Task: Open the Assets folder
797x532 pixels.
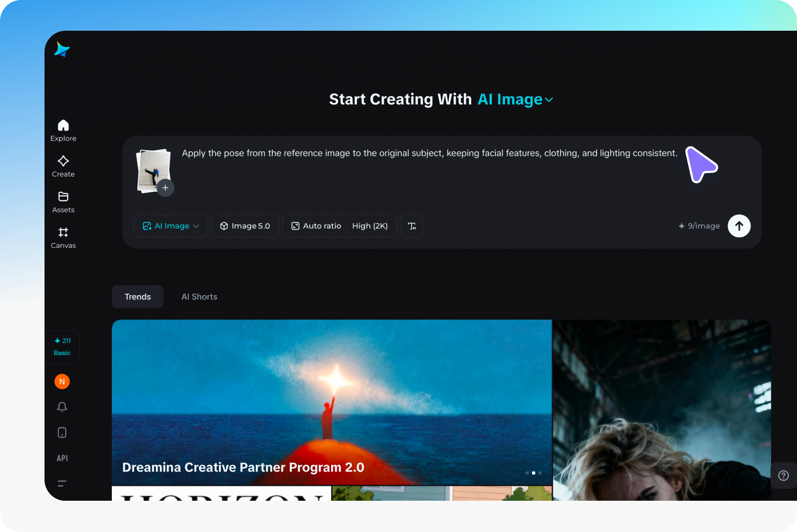Action: point(63,202)
